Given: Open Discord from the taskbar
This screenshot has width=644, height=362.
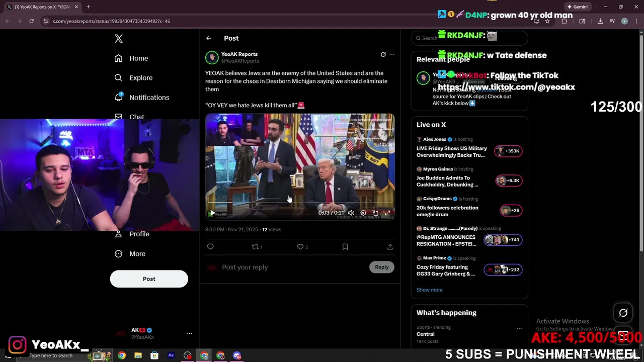Looking at the screenshot, I should pos(237,355).
